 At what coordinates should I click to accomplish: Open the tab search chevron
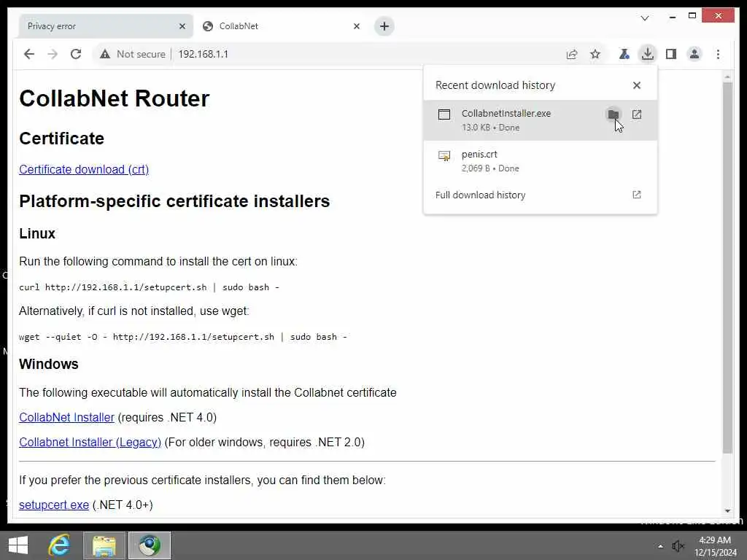645,18
